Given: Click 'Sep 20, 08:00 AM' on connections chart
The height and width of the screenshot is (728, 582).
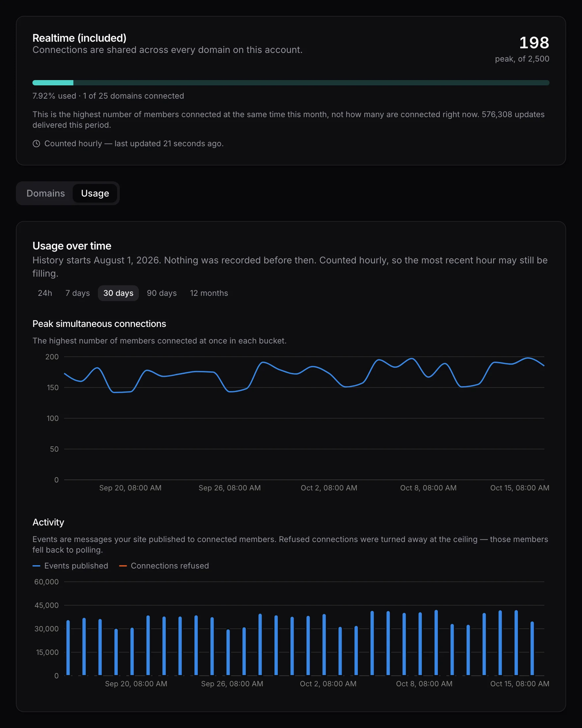Looking at the screenshot, I should 130,488.
